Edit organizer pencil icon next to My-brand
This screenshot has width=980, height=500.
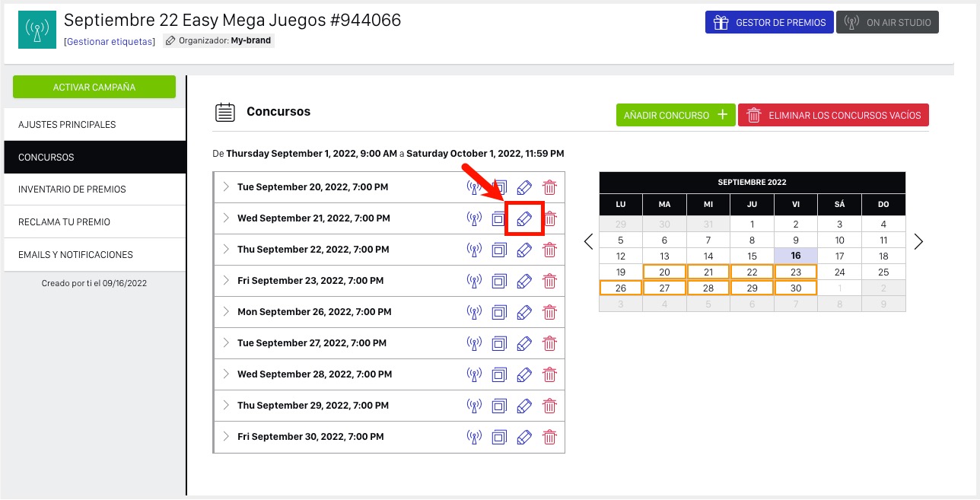click(x=170, y=41)
